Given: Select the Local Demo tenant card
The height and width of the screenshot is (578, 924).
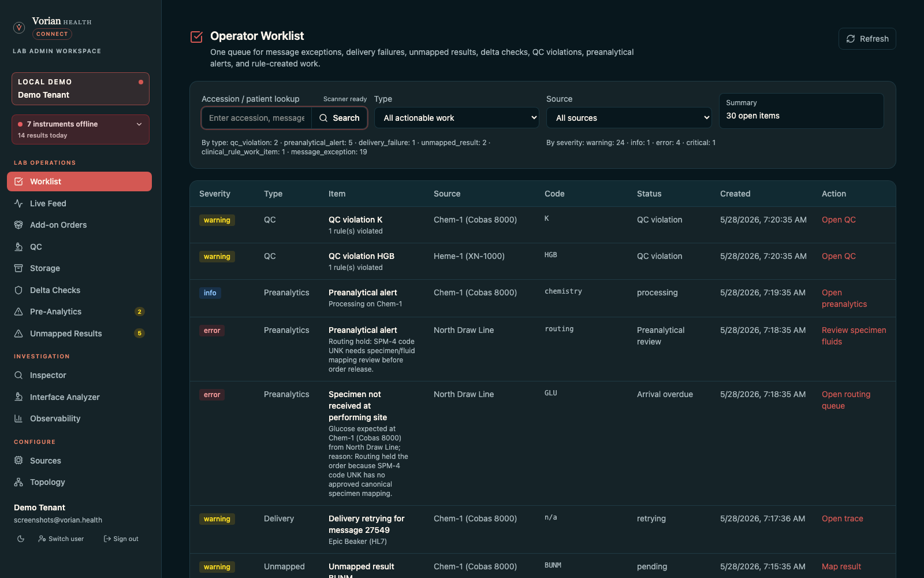Looking at the screenshot, I should click(x=80, y=88).
